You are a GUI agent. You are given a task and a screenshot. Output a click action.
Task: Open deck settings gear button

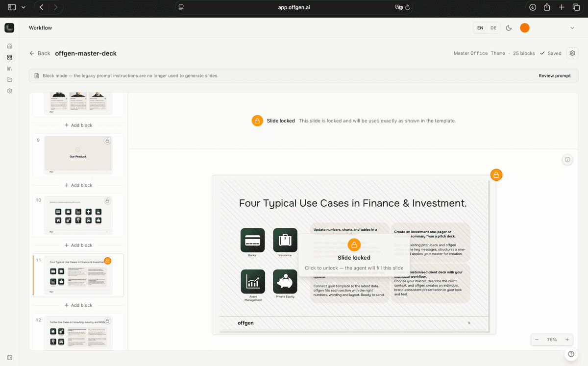(x=572, y=53)
